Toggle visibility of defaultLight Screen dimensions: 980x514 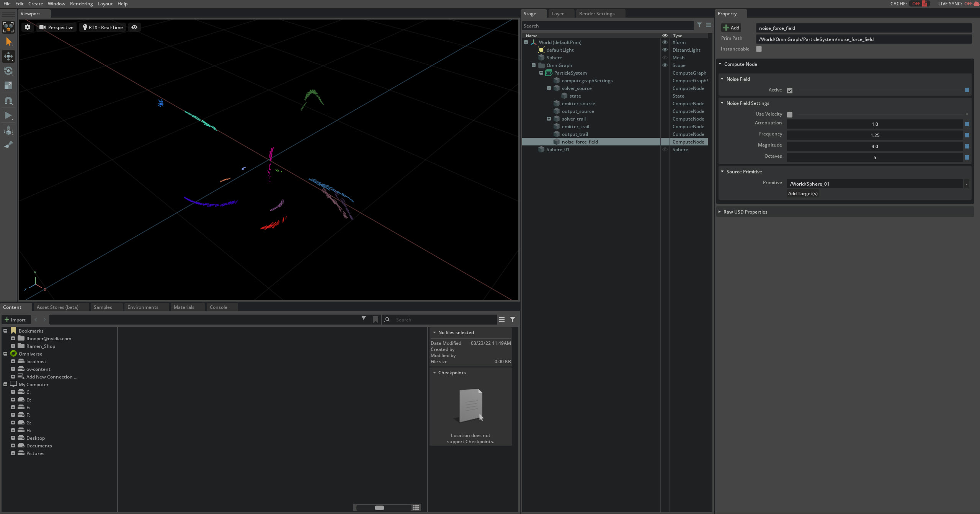click(665, 50)
